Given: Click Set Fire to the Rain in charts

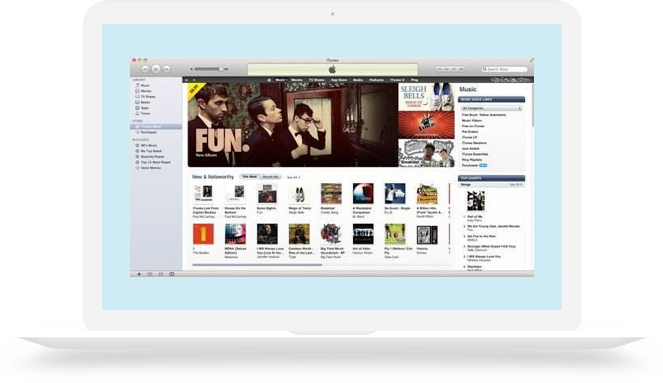Looking at the screenshot, I should click(482, 236).
